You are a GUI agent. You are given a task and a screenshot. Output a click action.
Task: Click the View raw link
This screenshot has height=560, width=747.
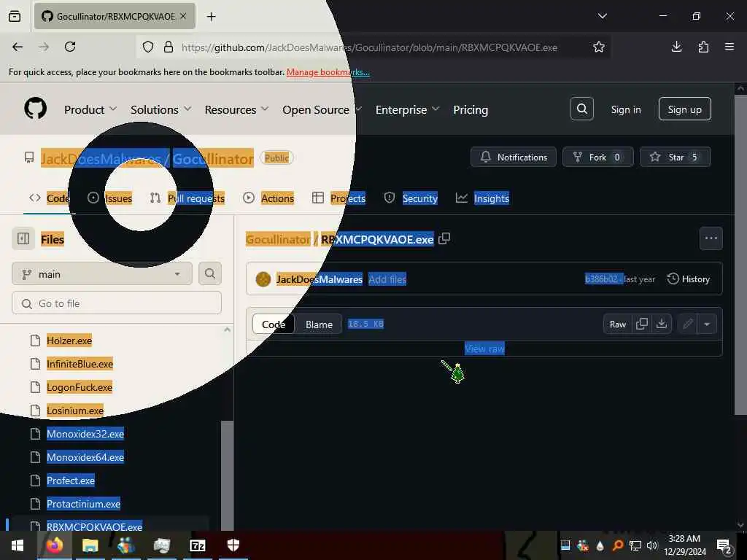tap(484, 349)
